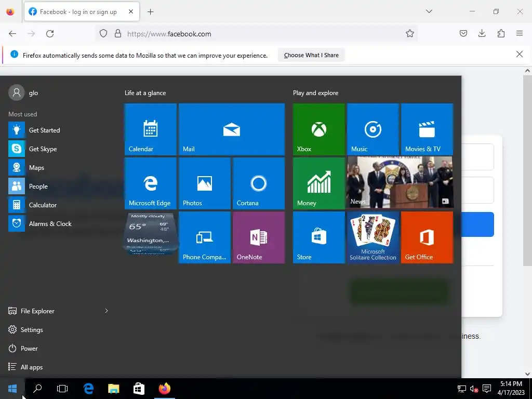Open the Firefox application menu
Image resolution: width=532 pixels, height=399 pixels.
[x=520, y=34]
